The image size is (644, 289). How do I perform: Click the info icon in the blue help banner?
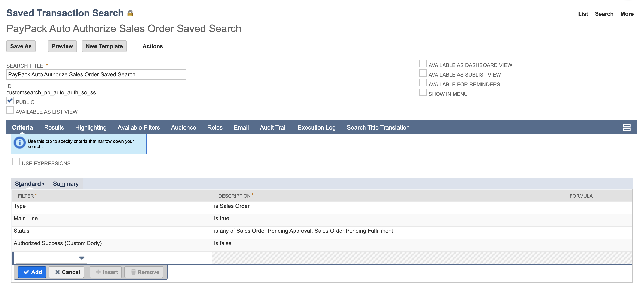point(19,143)
